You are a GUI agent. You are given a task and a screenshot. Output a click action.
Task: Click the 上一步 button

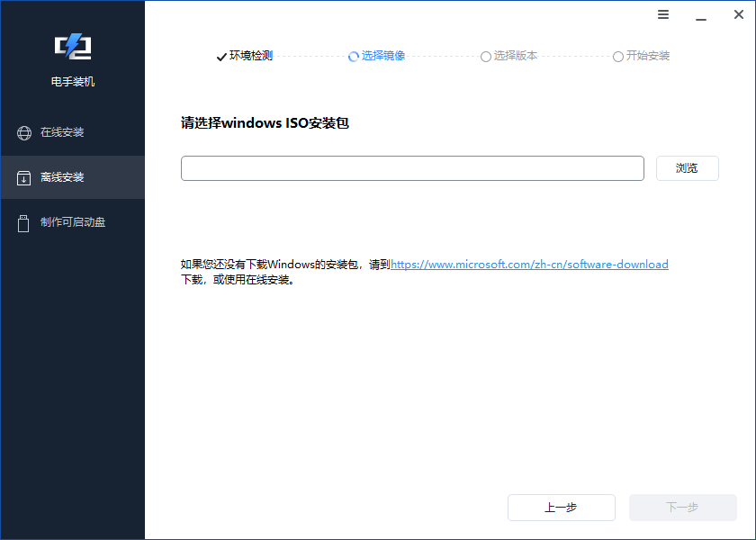pyautogui.click(x=561, y=507)
